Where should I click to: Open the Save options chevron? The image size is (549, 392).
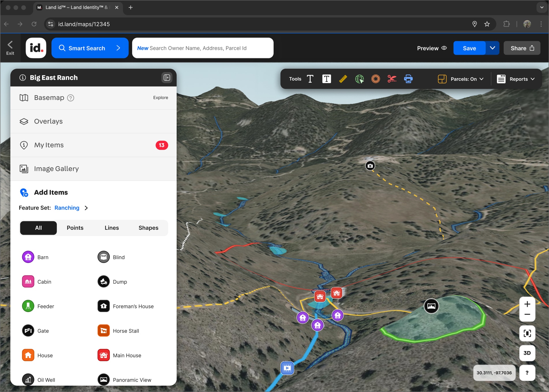492,48
